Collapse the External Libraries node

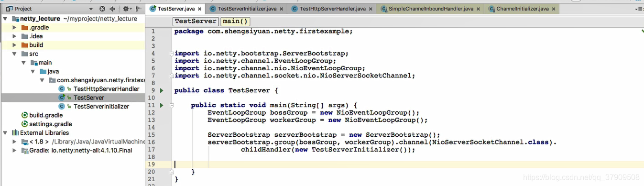pos(5,132)
